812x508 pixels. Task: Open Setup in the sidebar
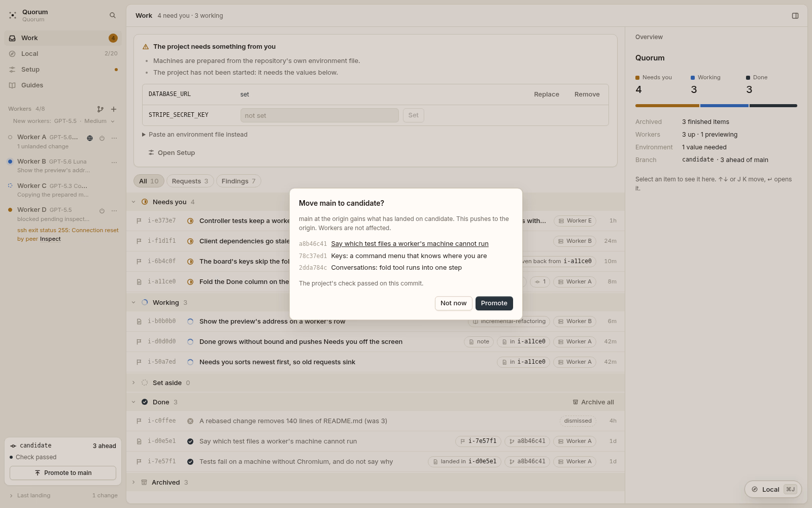(x=63, y=70)
